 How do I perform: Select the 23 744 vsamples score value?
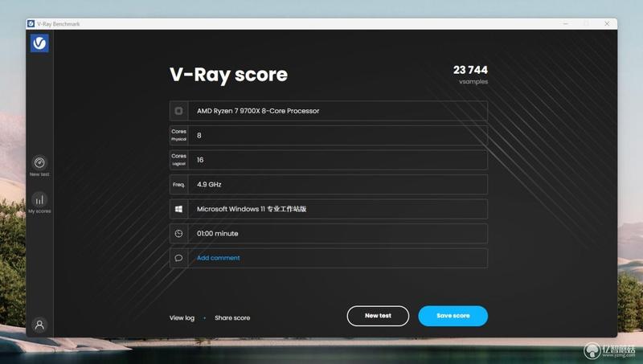(470, 70)
